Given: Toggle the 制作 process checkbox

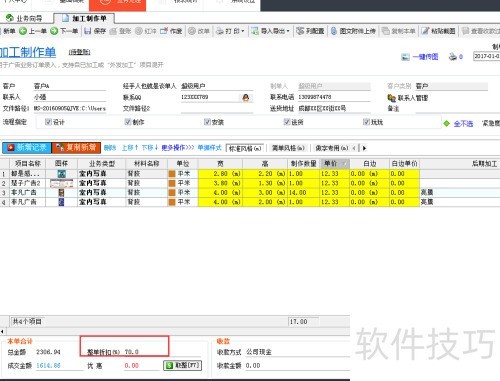Looking at the screenshot, I should (128, 122).
